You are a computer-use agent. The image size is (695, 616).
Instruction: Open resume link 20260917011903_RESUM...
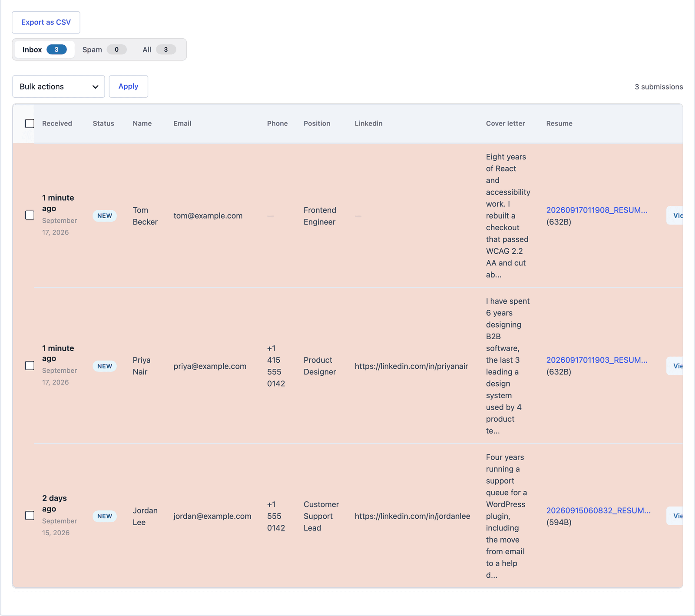597,360
